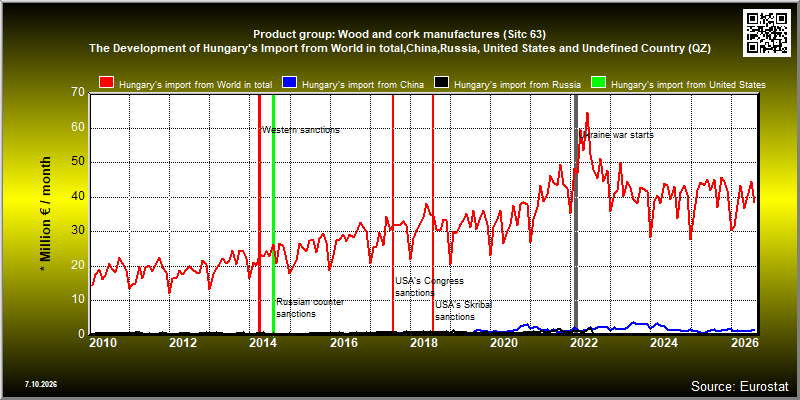Click the y-axis value 30
800x400 pixels.
pyautogui.click(x=78, y=231)
